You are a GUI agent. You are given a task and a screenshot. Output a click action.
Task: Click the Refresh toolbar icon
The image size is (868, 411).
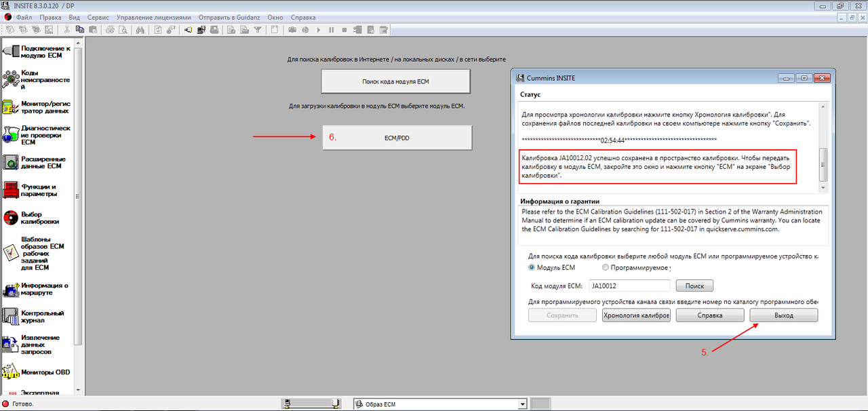tap(158, 30)
